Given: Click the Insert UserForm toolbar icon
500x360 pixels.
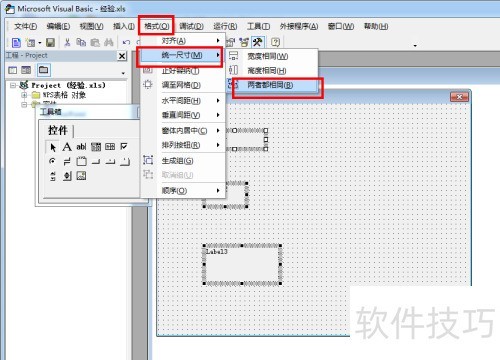Looking at the screenshot, I should pyautogui.click(x=30, y=43).
